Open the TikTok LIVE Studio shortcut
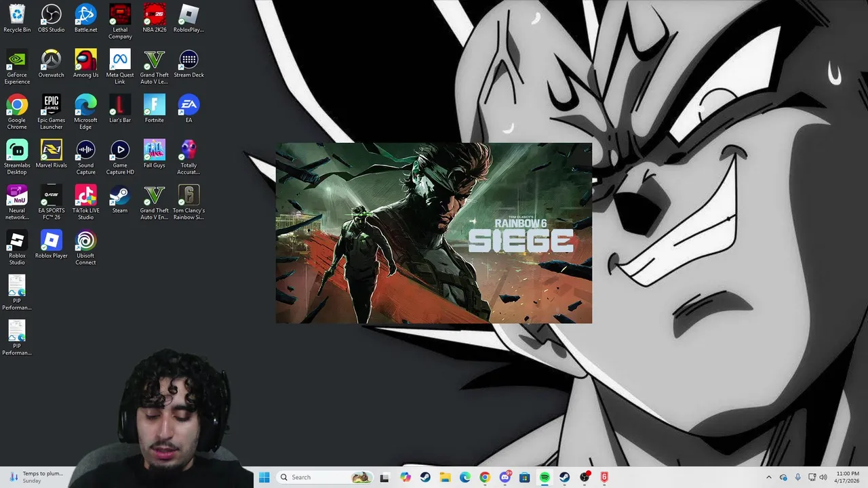This screenshot has height=488, width=868. click(x=85, y=203)
